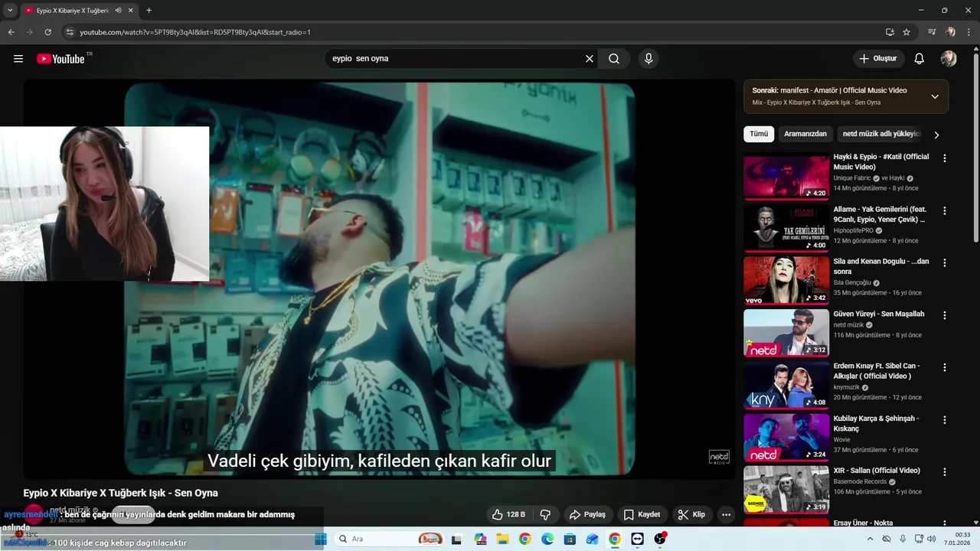Show more filter chips with right arrow
980x551 pixels.
[936, 135]
